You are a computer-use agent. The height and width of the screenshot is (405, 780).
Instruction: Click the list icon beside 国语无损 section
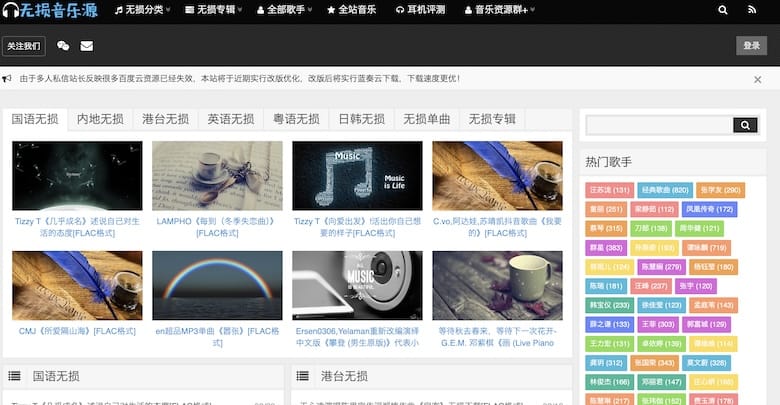pos(14,376)
